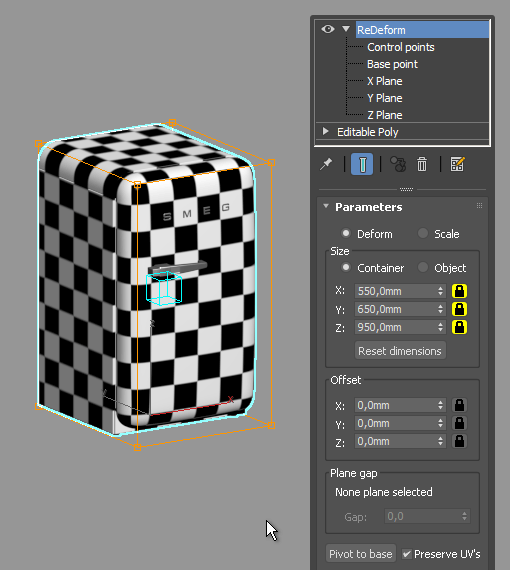Expand the Editable Poly entry
510x570 pixels.
[x=326, y=131]
